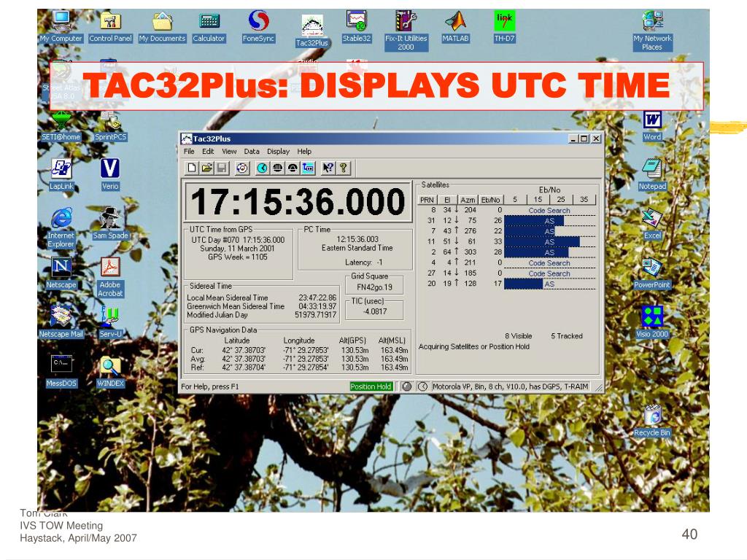Select the Tac32Plus desktop shortcut
The image size is (747, 560).
point(312,31)
